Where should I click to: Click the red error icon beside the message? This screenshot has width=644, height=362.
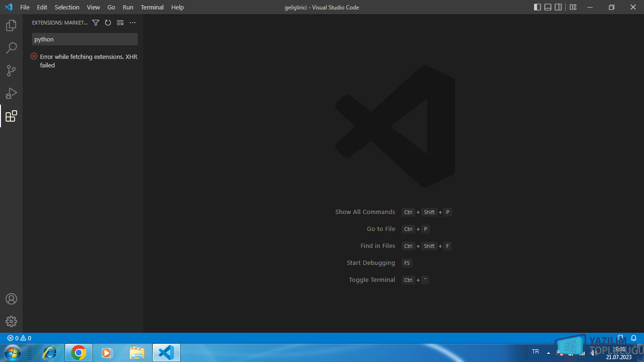click(x=34, y=56)
